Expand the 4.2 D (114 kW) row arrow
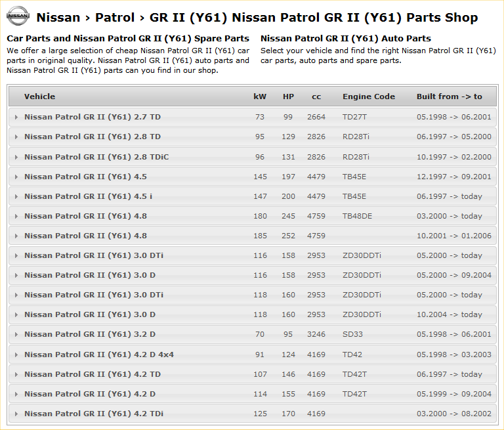The image size is (504, 430). (16, 394)
